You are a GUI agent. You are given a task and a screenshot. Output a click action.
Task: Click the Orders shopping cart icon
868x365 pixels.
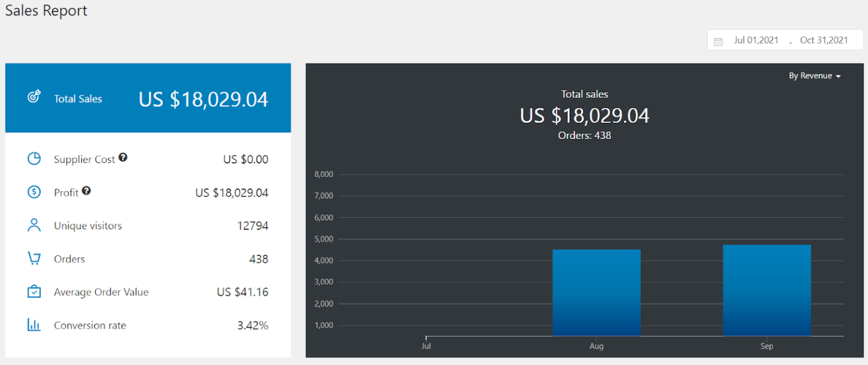[x=34, y=258]
